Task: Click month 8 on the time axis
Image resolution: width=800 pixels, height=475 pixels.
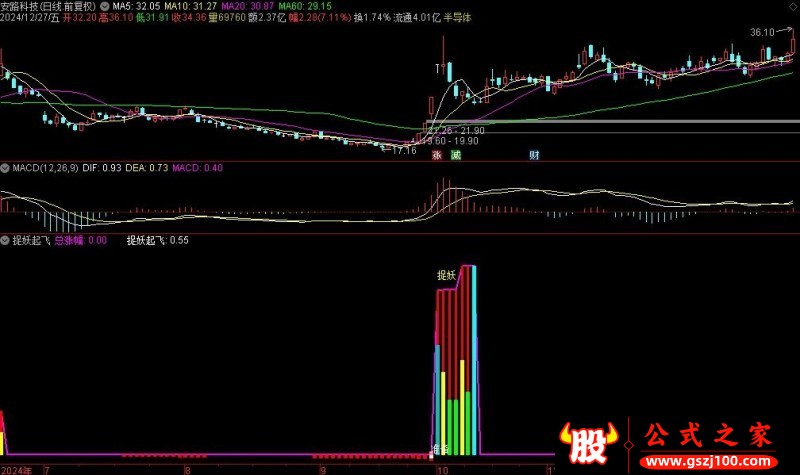Action: pyautogui.click(x=188, y=470)
